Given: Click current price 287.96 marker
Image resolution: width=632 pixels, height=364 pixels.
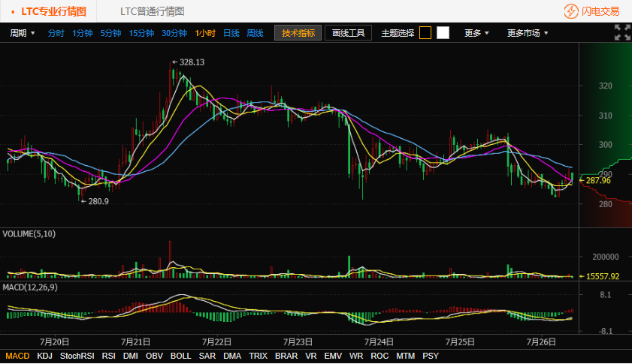Looking at the screenshot, I should point(597,180).
